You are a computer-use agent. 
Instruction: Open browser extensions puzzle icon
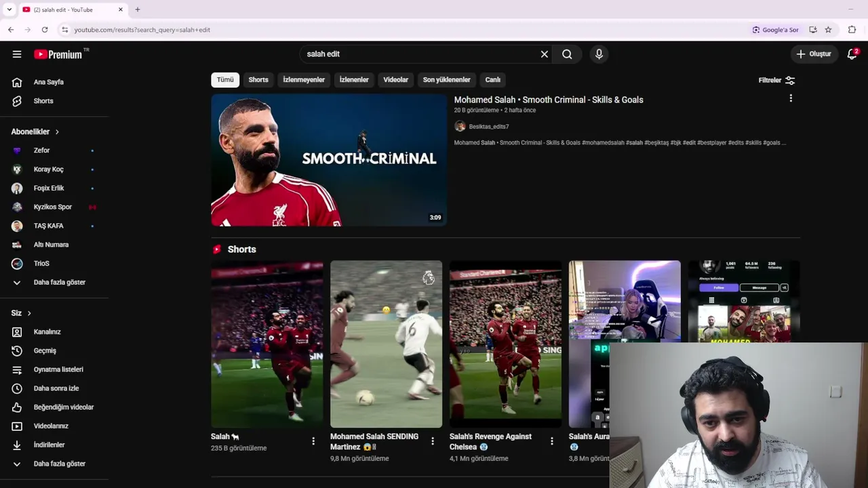click(852, 30)
